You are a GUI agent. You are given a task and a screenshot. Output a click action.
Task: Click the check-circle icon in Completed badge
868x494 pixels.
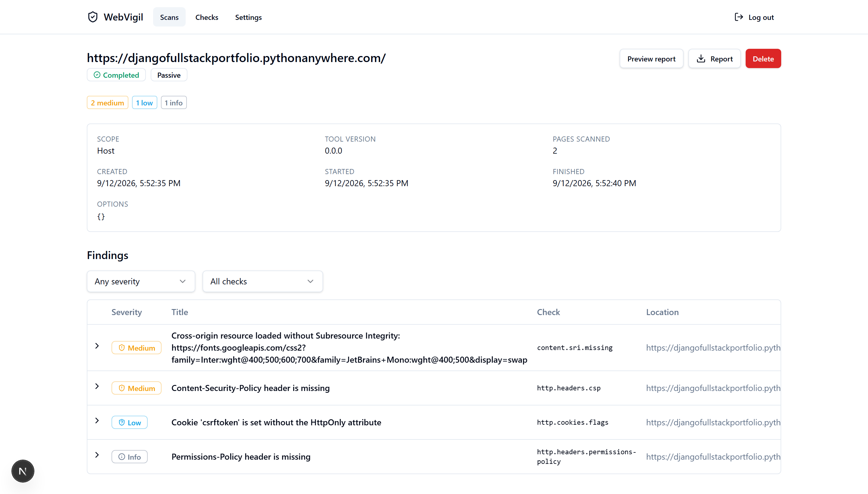pyautogui.click(x=97, y=75)
